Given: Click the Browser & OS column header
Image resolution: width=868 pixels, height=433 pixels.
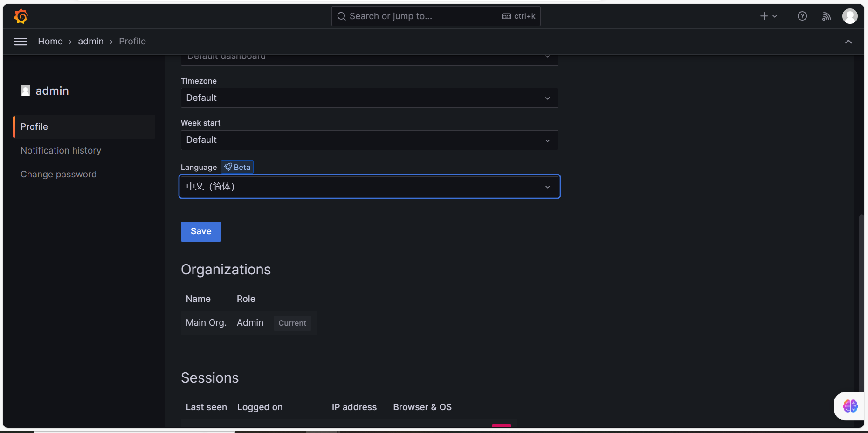Looking at the screenshot, I should pyautogui.click(x=422, y=407).
